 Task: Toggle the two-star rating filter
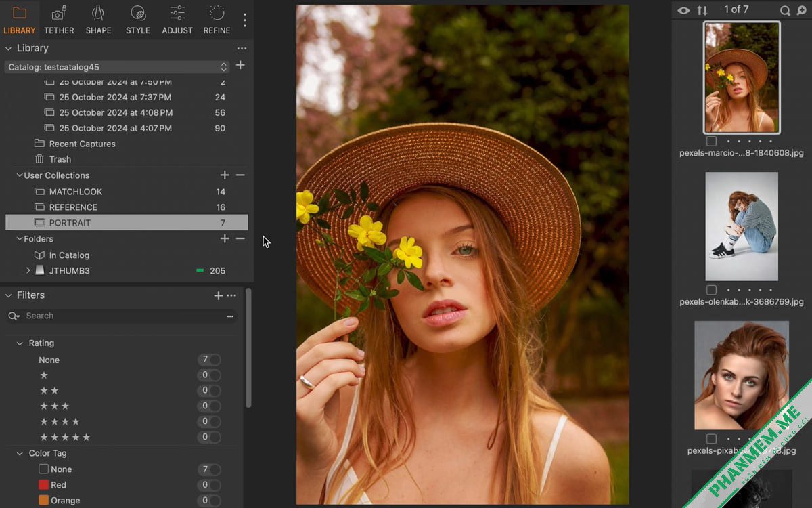click(210, 391)
